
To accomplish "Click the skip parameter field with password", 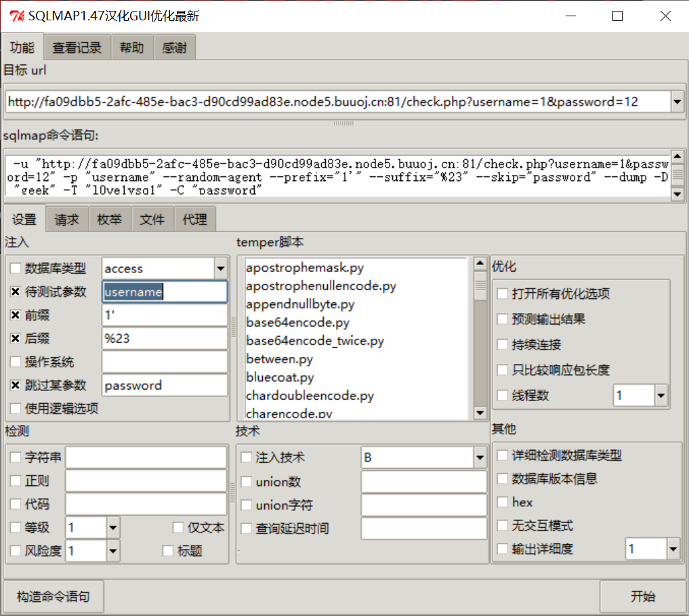I will pyautogui.click(x=165, y=385).
